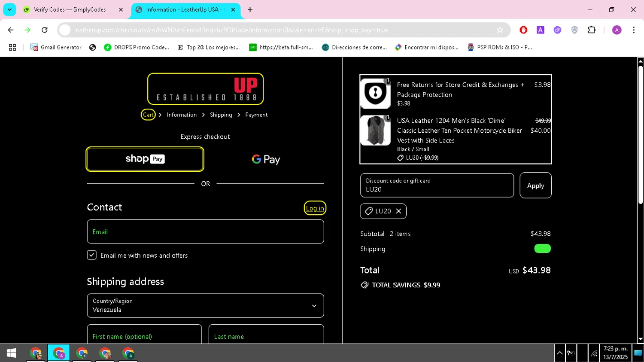Open the beta.full-sm bookmark
644x362 pixels.
[281, 47]
